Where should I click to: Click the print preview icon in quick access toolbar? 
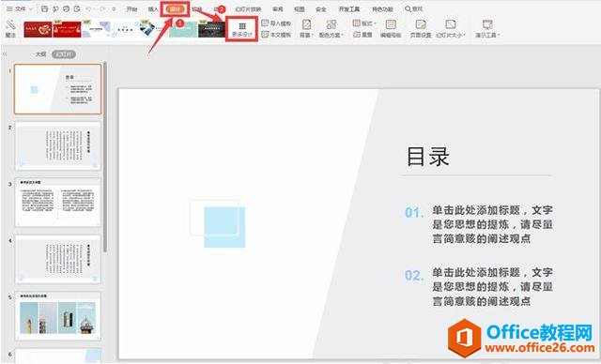pyautogui.click(x=77, y=8)
